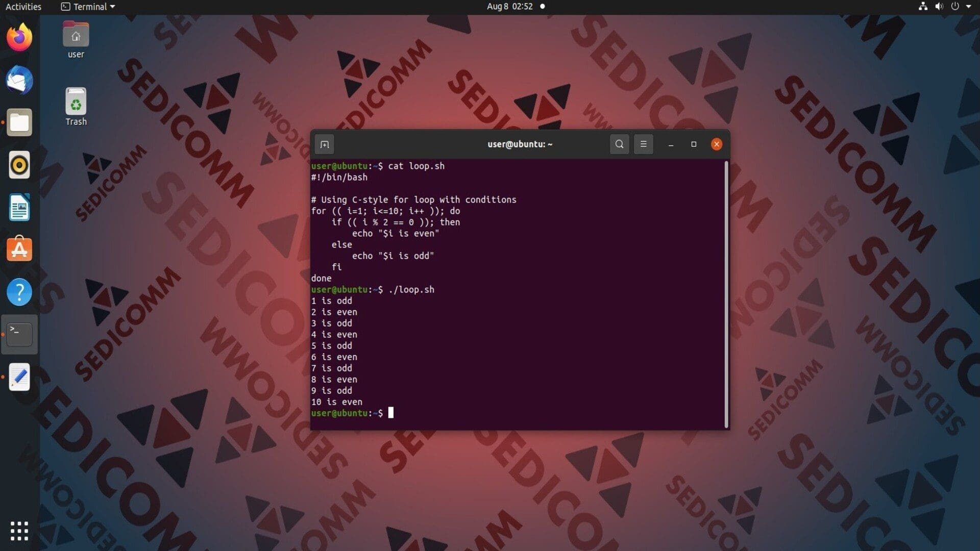Click the volume speaker icon

(939, 7)
